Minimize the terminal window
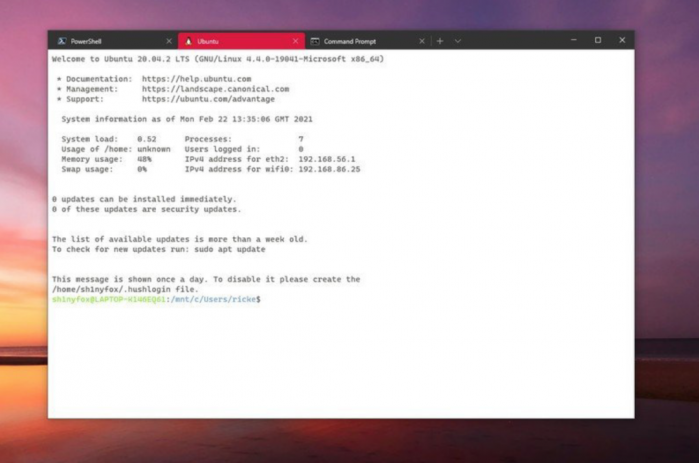700x463 pixels. (574, 40)
